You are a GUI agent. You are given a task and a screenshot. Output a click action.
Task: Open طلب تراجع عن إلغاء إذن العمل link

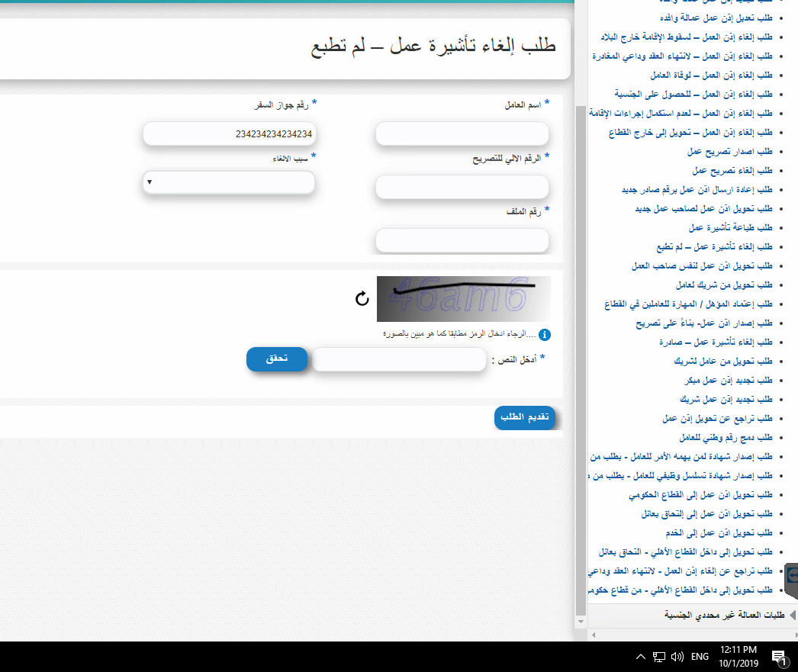pyautogui.click(x=681, y=571)
